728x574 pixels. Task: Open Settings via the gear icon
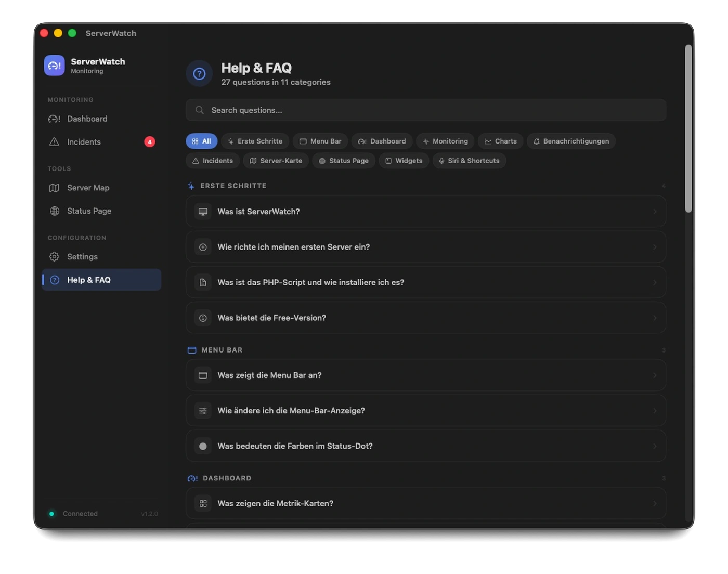[54, 256]
